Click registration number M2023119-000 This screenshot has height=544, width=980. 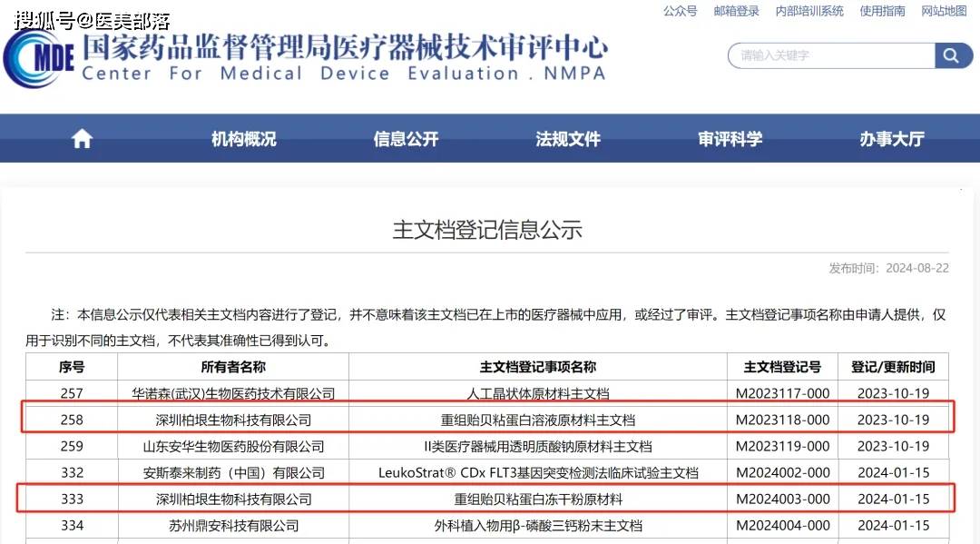(x=782, y=447)
